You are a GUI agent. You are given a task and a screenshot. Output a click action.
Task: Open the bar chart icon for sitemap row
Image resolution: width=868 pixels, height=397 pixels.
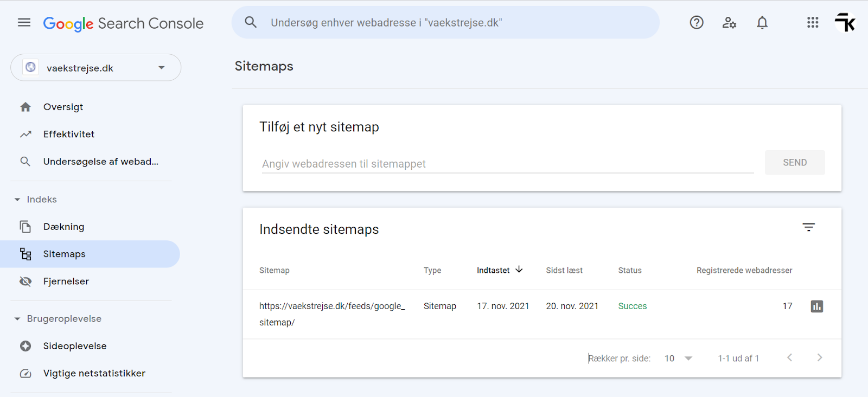(x=817, y=306)
